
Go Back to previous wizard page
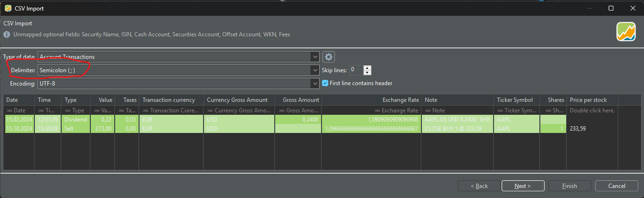pyautogui.click(x=479, y=186)
